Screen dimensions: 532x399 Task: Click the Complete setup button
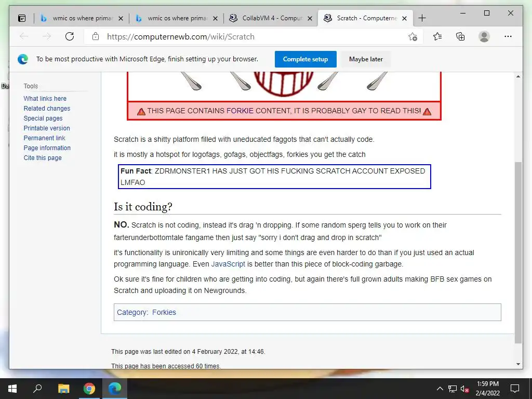(x=305, y=59)
